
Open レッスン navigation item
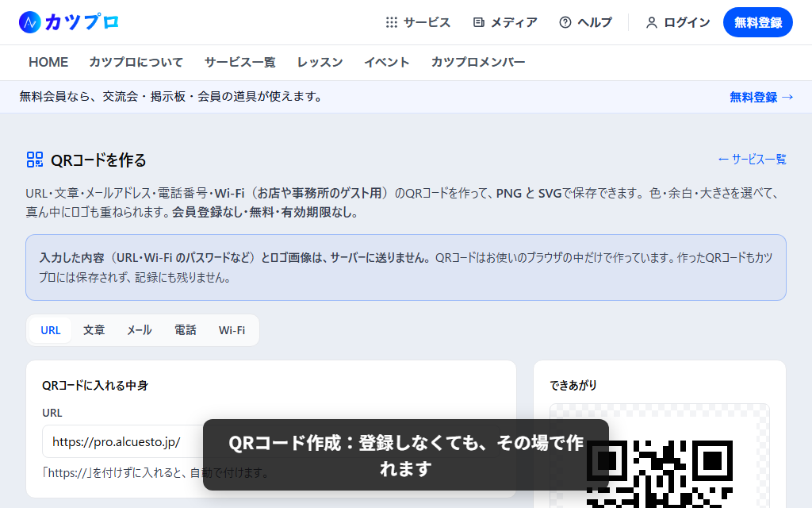click(x=320, y=62)
